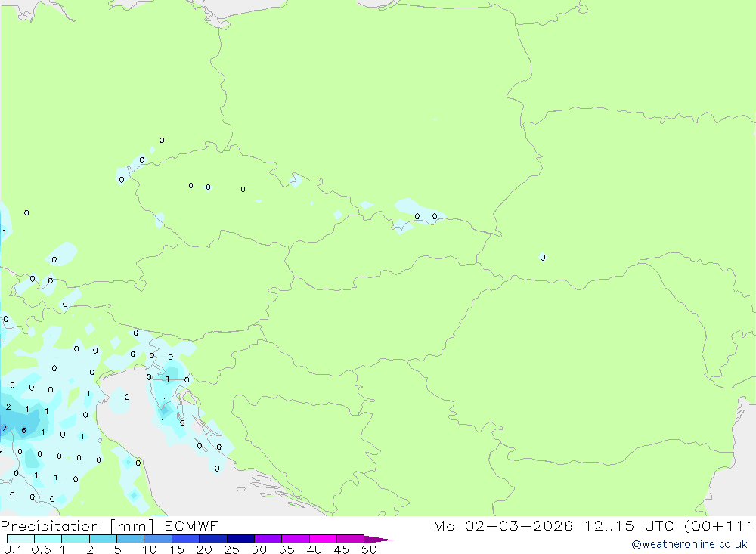The height and width of the screenshot is (554, 756).
Task: Click the legend scale number '10'
Action: point(150,549)
